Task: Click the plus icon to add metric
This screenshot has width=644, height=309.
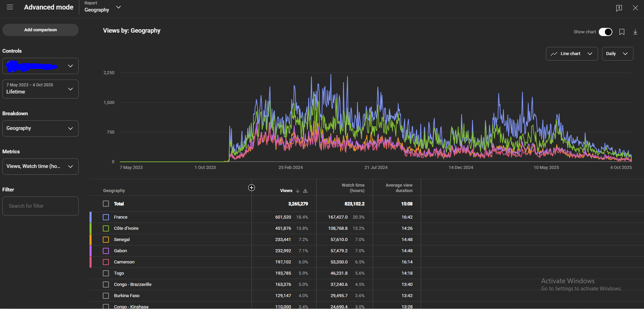Action: coord(252,188)
